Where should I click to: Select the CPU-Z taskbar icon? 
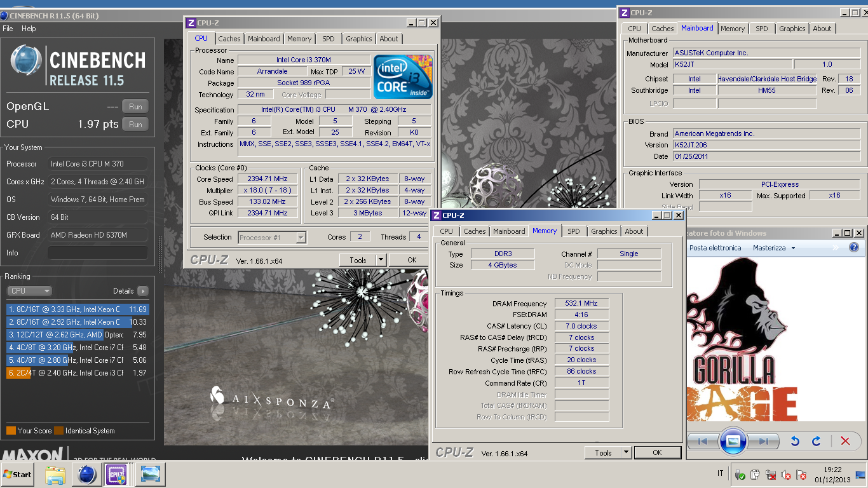tap(118, 475)
